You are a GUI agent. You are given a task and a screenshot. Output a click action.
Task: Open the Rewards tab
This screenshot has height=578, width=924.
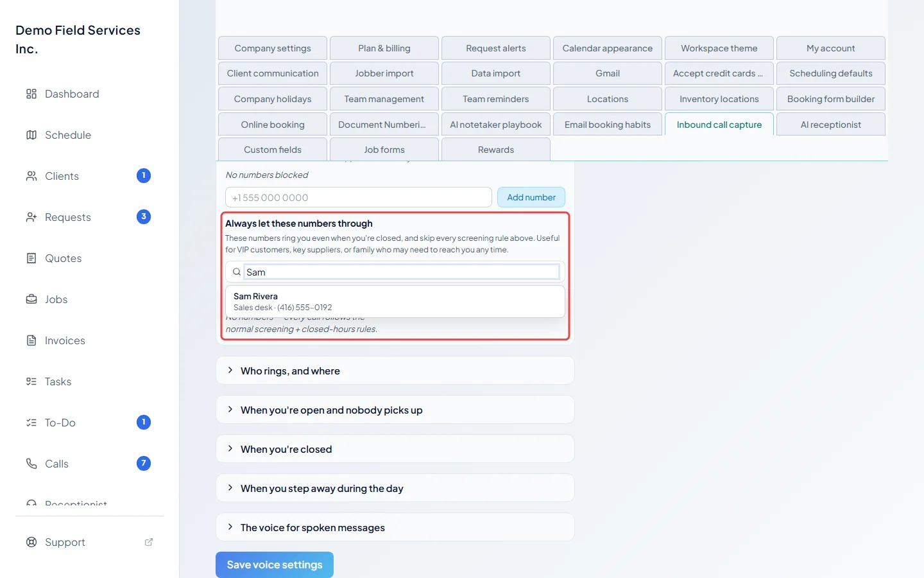(x=496, y=150)
